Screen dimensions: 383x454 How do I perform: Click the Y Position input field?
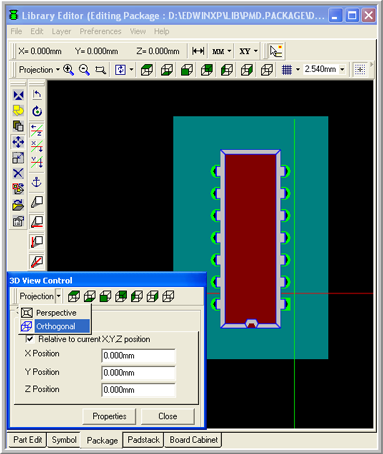pyautogui.click(x=138, y=372)
